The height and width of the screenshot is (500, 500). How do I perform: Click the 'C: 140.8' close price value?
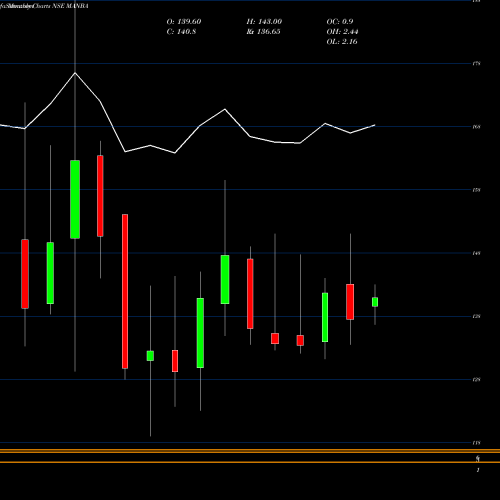(181, 32)
